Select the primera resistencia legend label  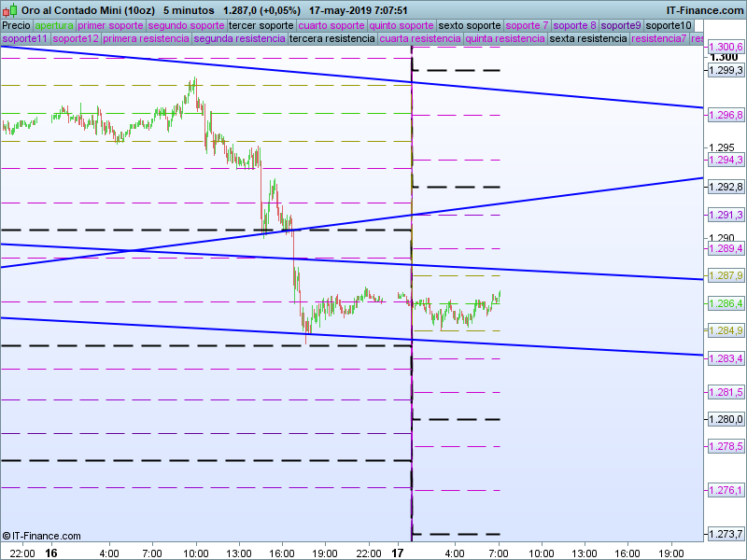[146, 38]
